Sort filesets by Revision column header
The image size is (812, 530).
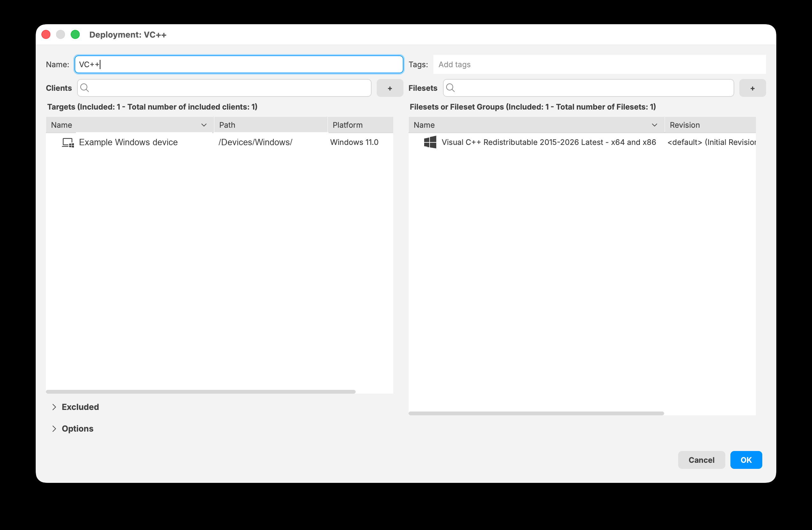[710, 125]
